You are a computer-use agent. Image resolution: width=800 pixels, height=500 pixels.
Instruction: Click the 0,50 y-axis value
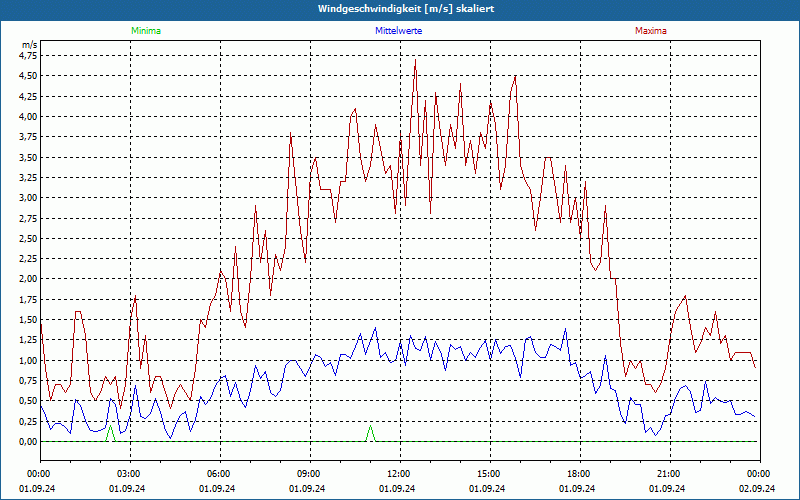click(28, 401)
